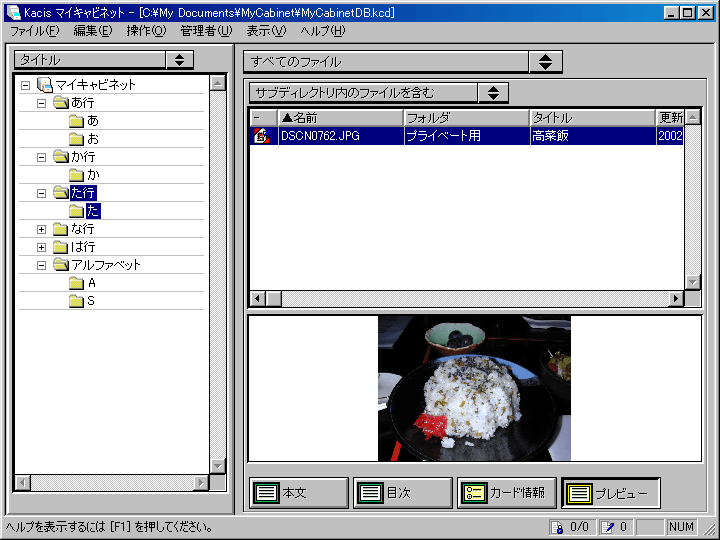Click the folder icon next to S
The width and height of the screenshot is (720, 540).
click(x=76, y=301)
